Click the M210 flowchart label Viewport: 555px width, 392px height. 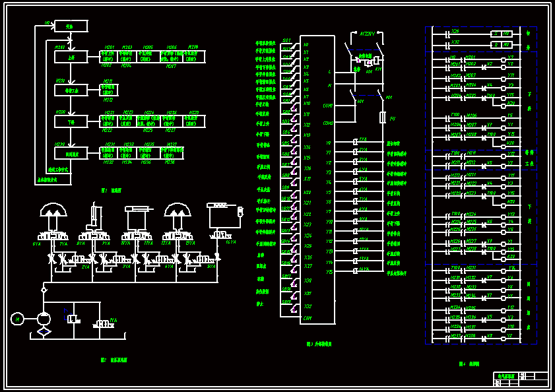[60, 81]
